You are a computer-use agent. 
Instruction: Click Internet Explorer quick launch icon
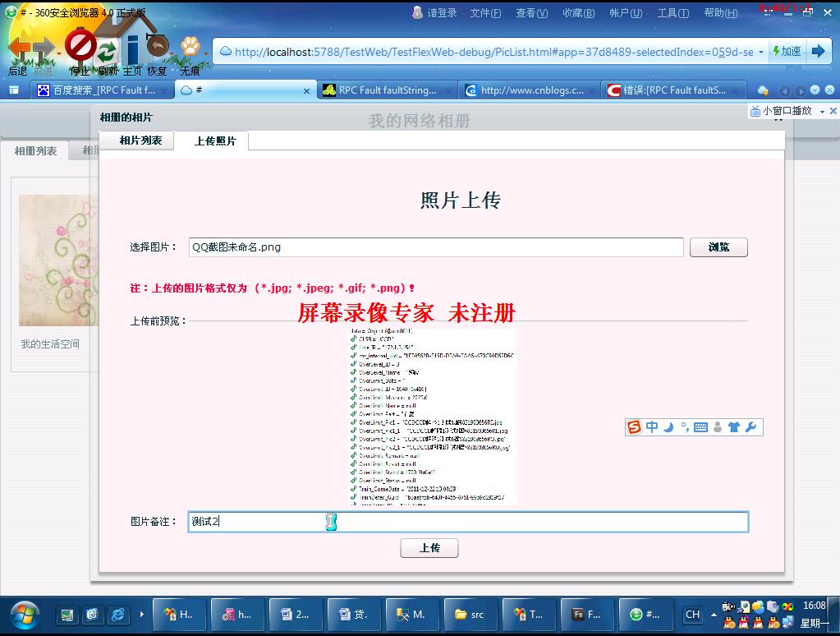click(117, 615)
